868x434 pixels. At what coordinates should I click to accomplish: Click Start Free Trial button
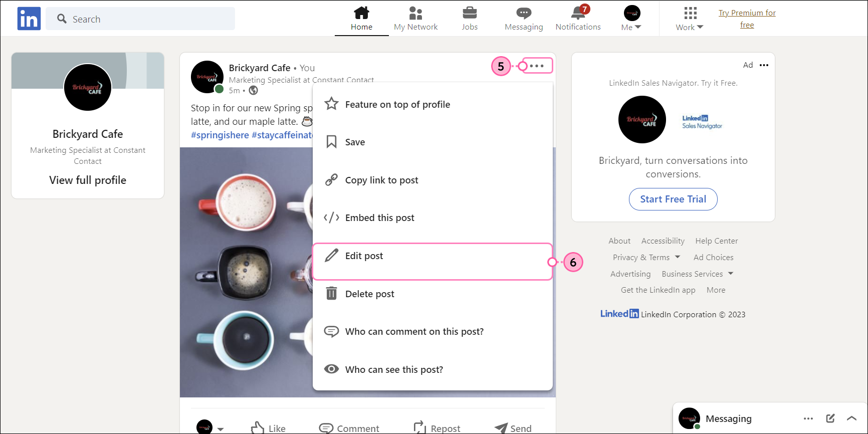[673, 199]
